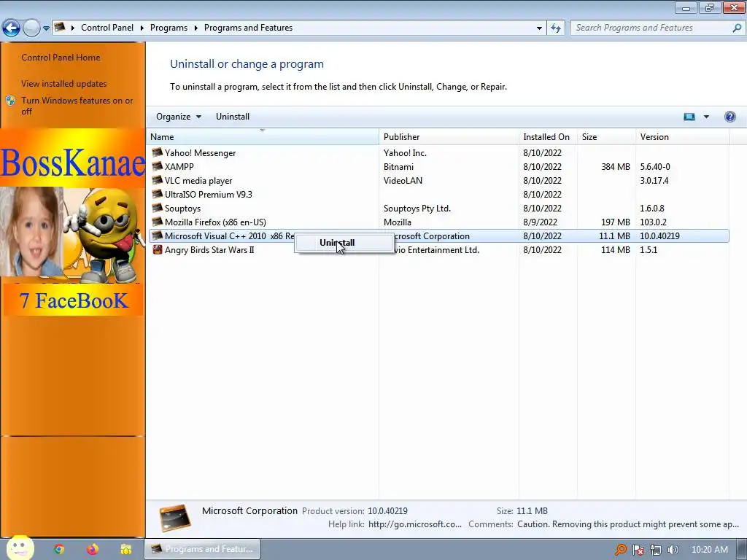Select the VLC media player entry

198,181
